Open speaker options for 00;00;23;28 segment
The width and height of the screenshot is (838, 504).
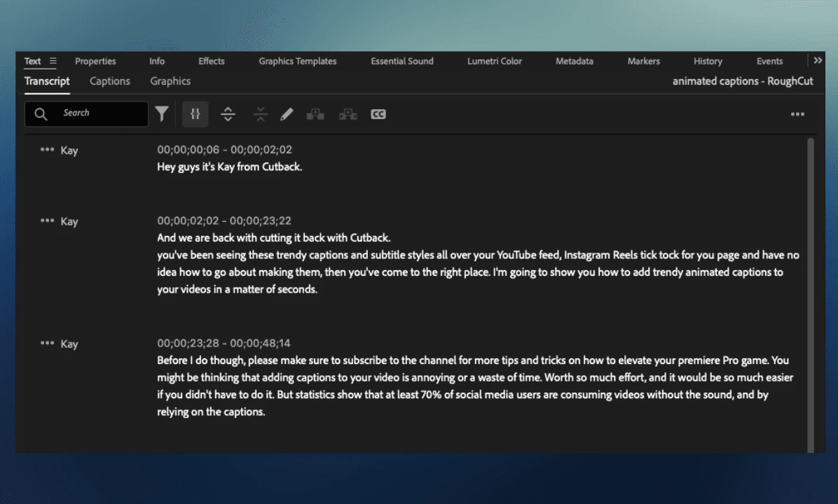[x=47, y=343]
